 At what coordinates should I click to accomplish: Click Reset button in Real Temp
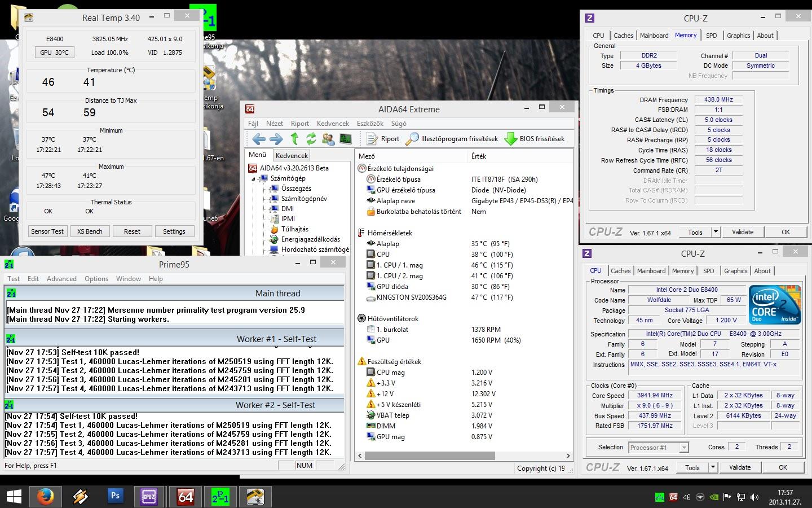click(x=132, y=231)
